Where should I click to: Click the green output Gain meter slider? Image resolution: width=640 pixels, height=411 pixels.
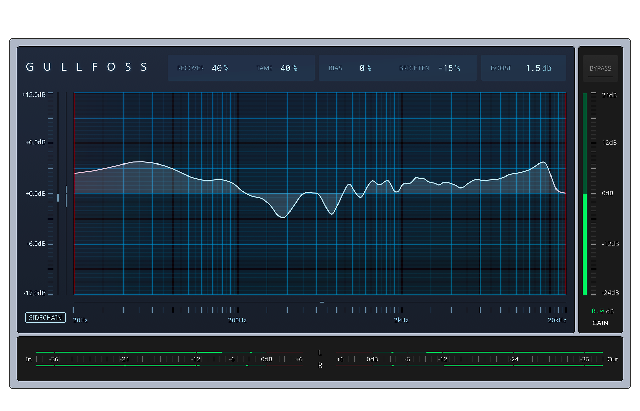tap(585, 194)
